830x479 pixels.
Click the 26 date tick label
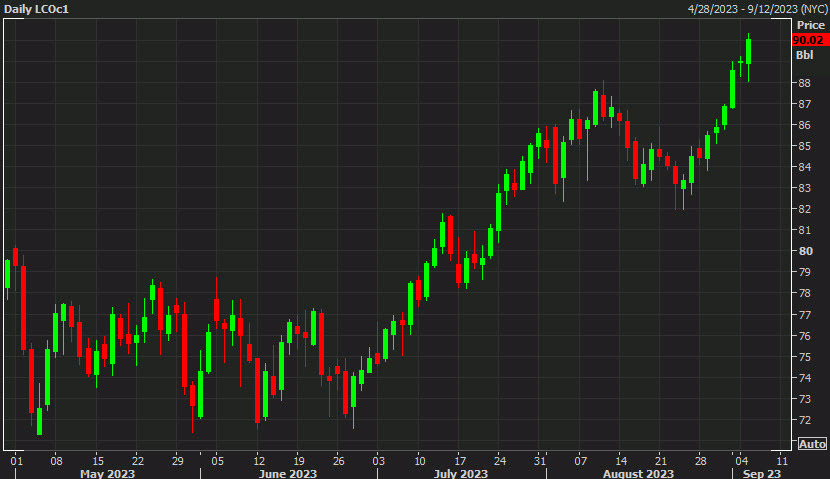coord(339,461)
